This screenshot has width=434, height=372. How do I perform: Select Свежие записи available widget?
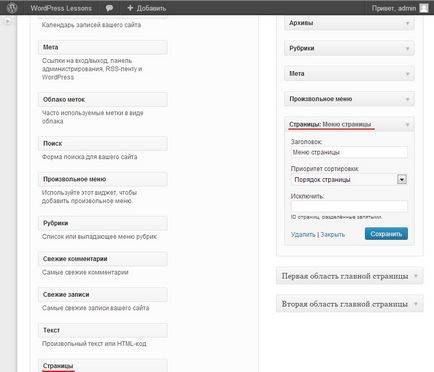tap(103, 295)
